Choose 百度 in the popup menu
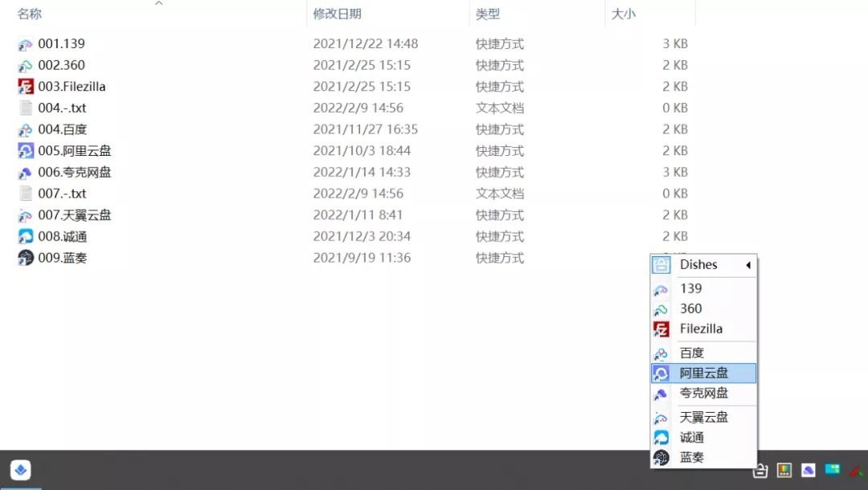The width and height of the screenshot is (868, 490). tap(703, 353)
